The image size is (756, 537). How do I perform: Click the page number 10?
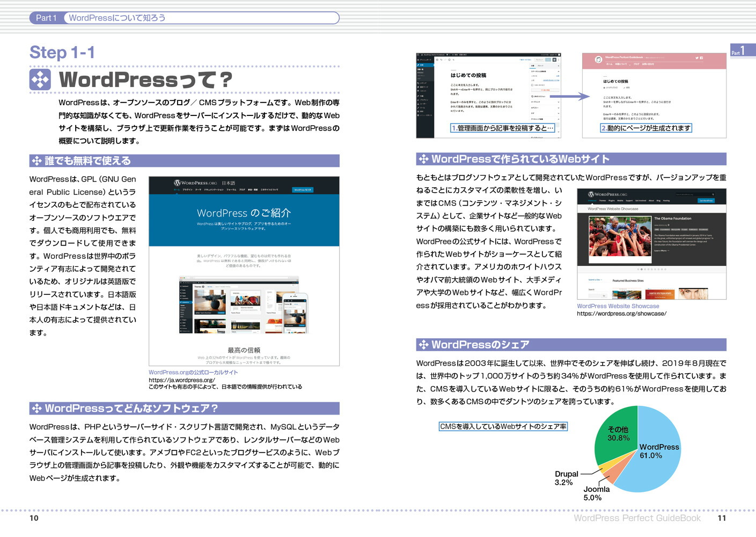click(x=34, y=518)
